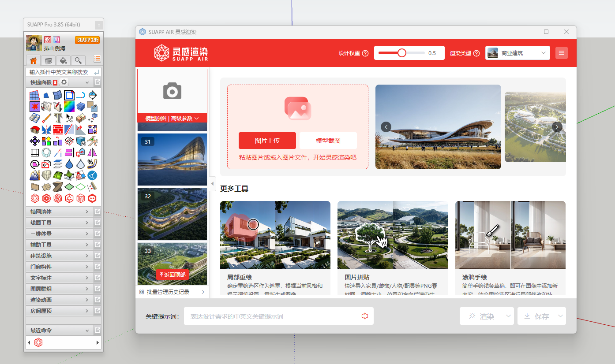Select the red star on purple icon
The height and width of the screenshot is (364, 615).
35,106
